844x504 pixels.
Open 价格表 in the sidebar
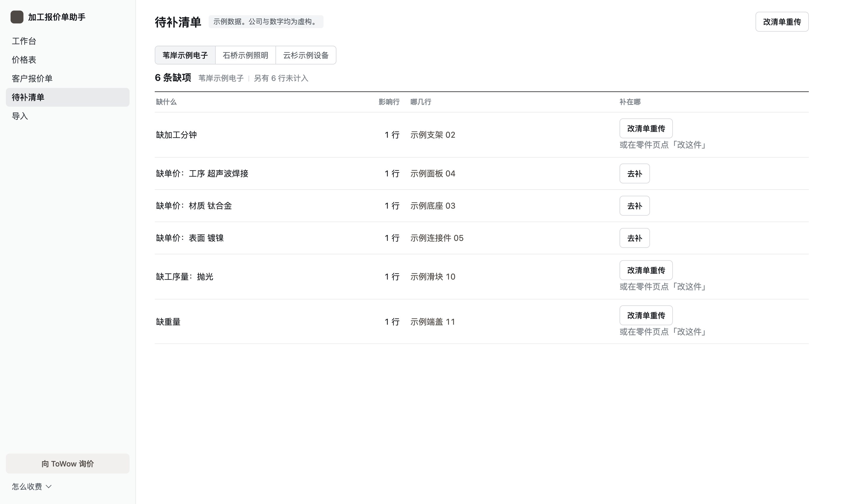coord(68,60)
